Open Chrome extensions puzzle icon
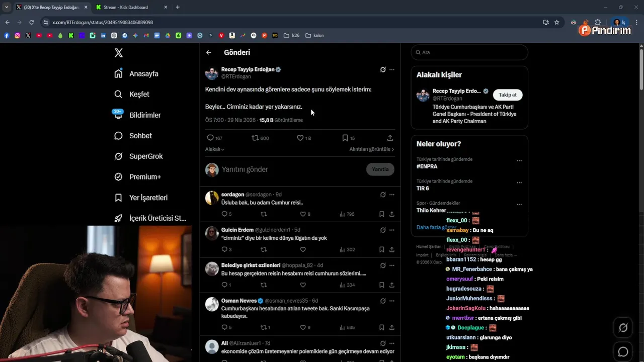This screenshot has height=362, width=644. point(598,22)
